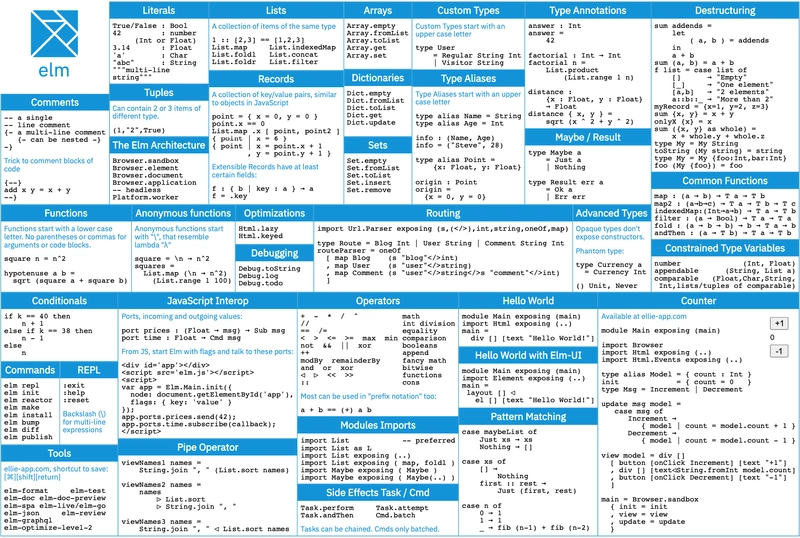Screen dimensions: 800x538
Task: Click the 'Browser.sandbox' line
Action: 145,161
